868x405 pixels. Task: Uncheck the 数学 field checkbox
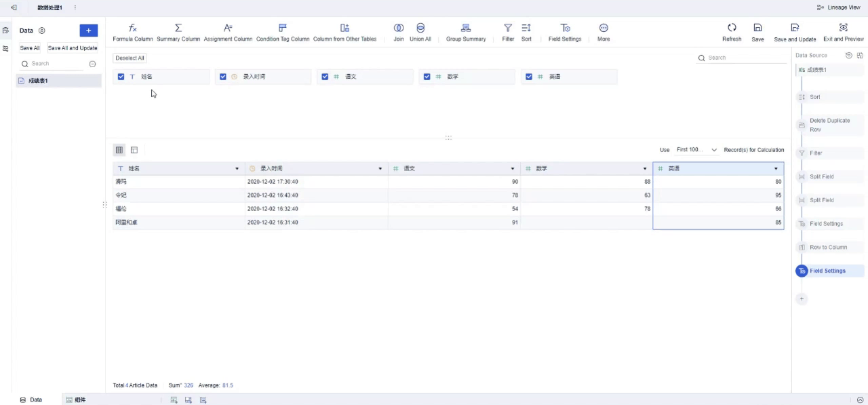427,77
